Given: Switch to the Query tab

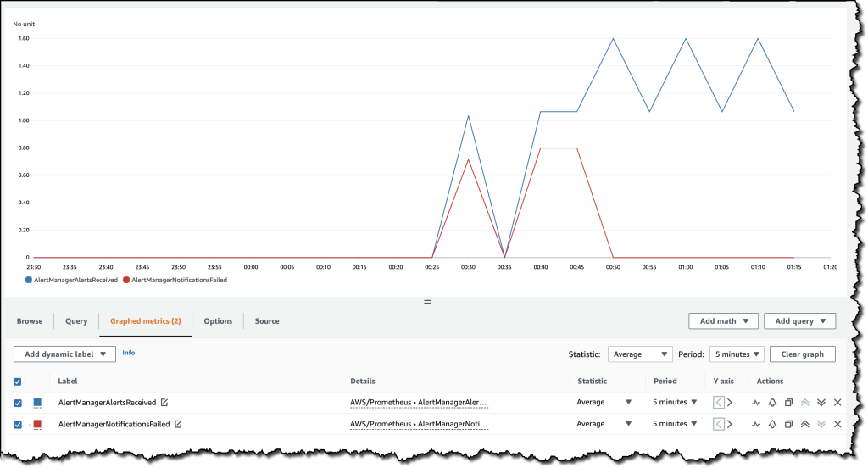Looking at the screenshot, I should click(76, 321).
